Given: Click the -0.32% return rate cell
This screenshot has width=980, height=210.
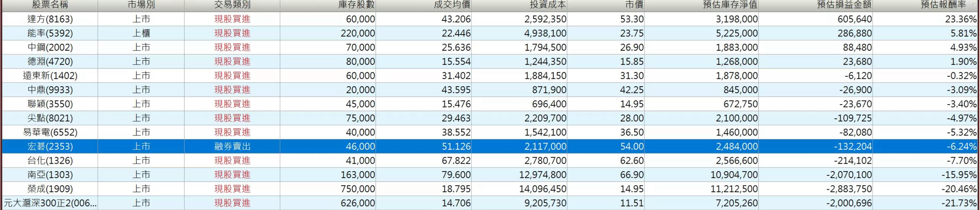Looking at the screenshot, I should [x=962, y=76].
